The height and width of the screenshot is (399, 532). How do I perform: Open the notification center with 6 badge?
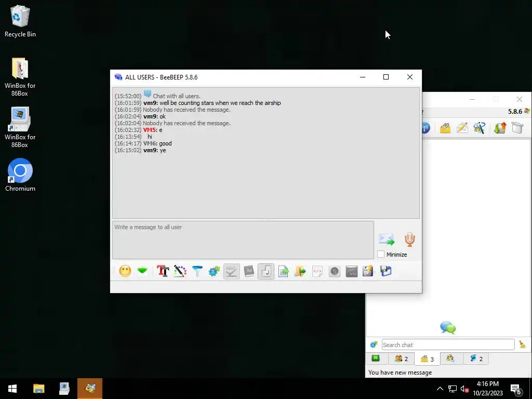[x=516, y=389]
